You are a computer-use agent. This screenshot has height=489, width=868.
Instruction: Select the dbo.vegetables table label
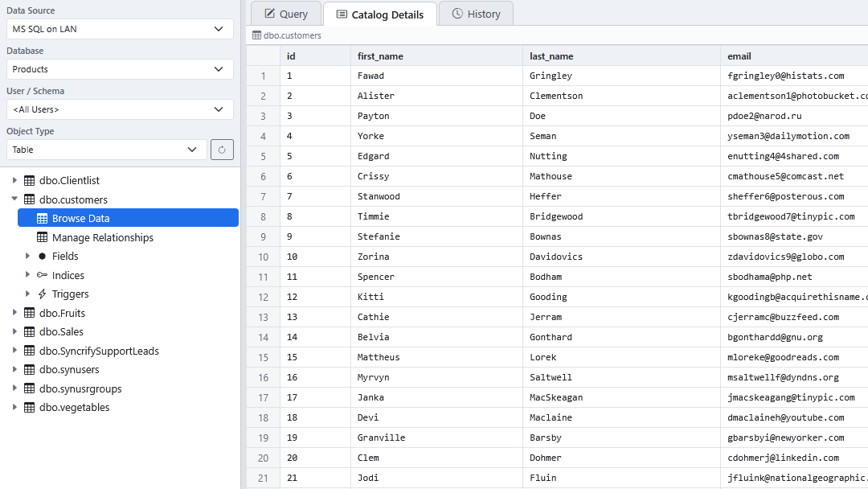(x=74, y=408)
